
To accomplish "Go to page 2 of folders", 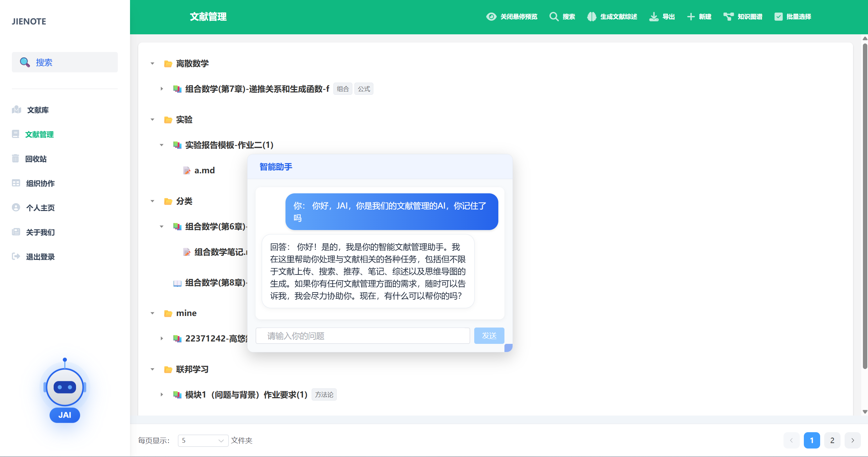I will (832, 440).
